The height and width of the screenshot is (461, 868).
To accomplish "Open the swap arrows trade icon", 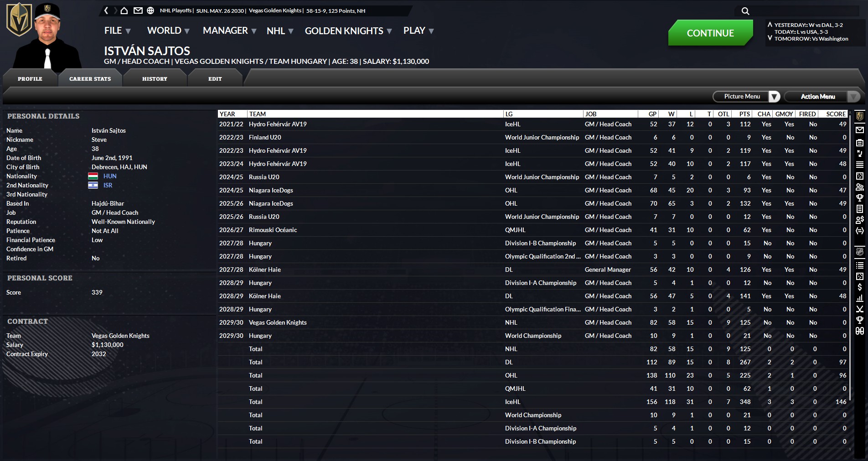I will coord(860,231).
